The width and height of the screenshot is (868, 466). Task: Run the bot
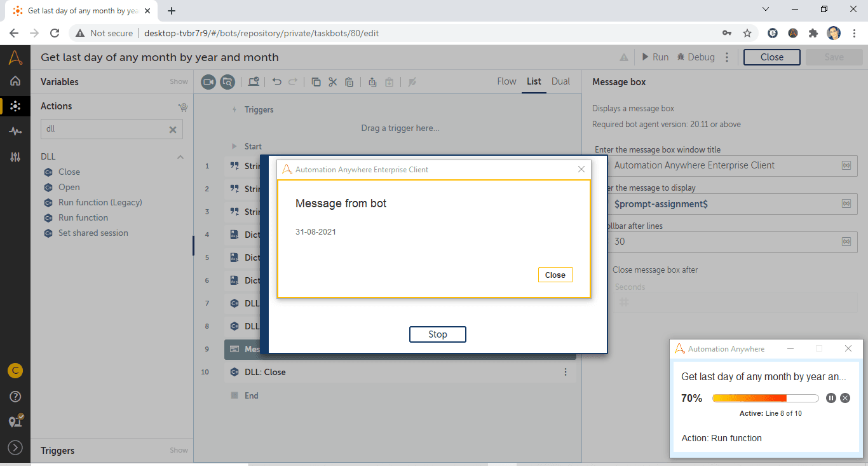click(x=654, y=57)
